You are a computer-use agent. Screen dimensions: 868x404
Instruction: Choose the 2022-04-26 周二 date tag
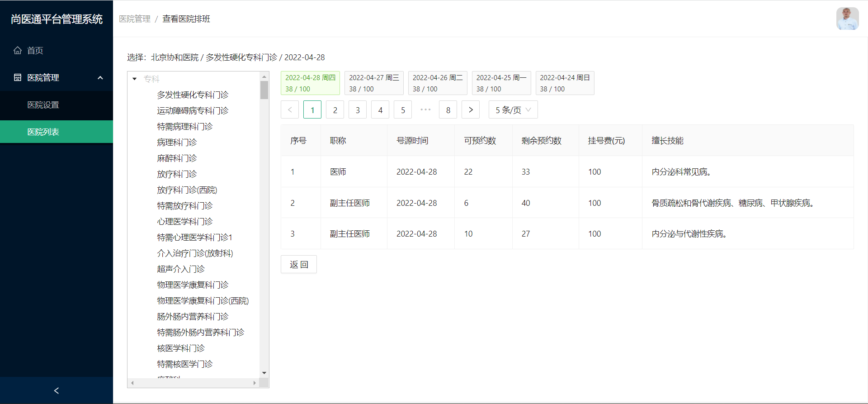click(x=438, y=83)
